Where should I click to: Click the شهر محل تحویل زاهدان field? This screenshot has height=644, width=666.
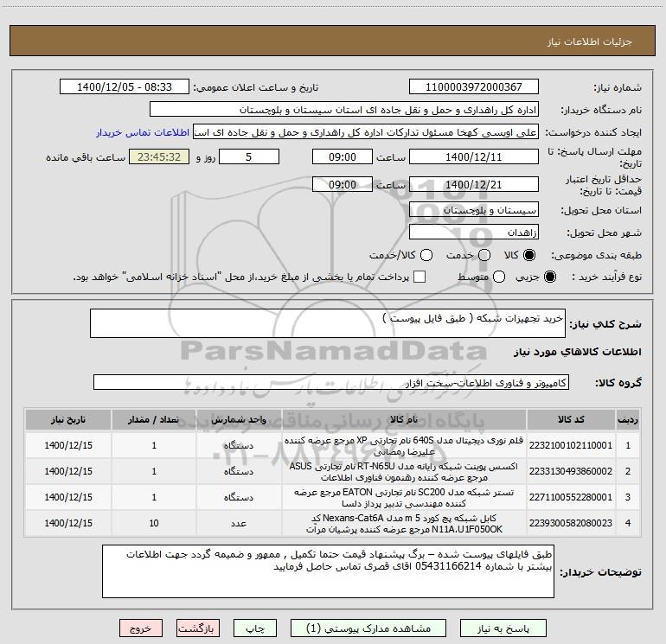pos(474,233)
